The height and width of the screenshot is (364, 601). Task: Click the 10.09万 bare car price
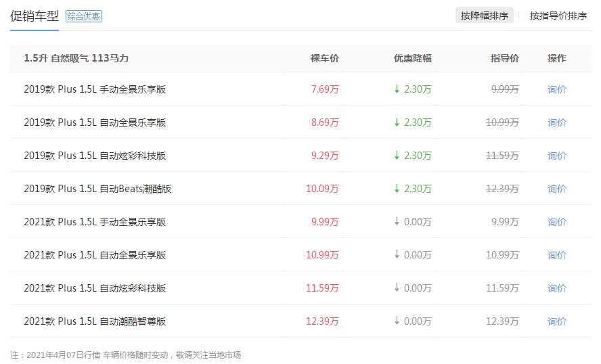coord(322,189)
